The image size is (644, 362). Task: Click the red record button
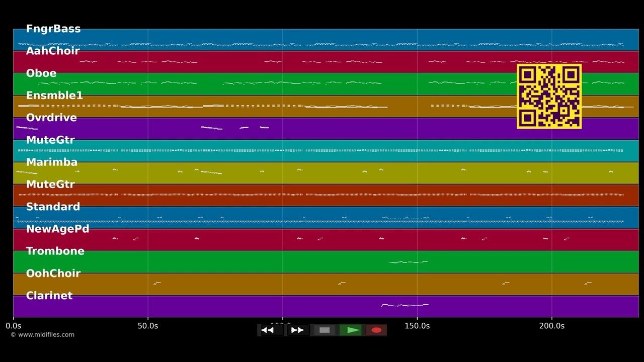tap(376, 330)
